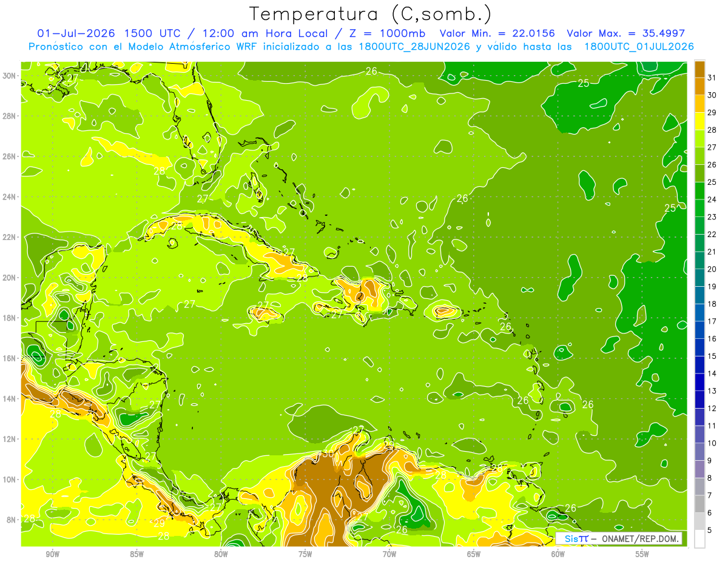This screenshot has width=728, height=562.
Task: Click the colorbar swatch between 24 and 25
Action: [699, 191]
